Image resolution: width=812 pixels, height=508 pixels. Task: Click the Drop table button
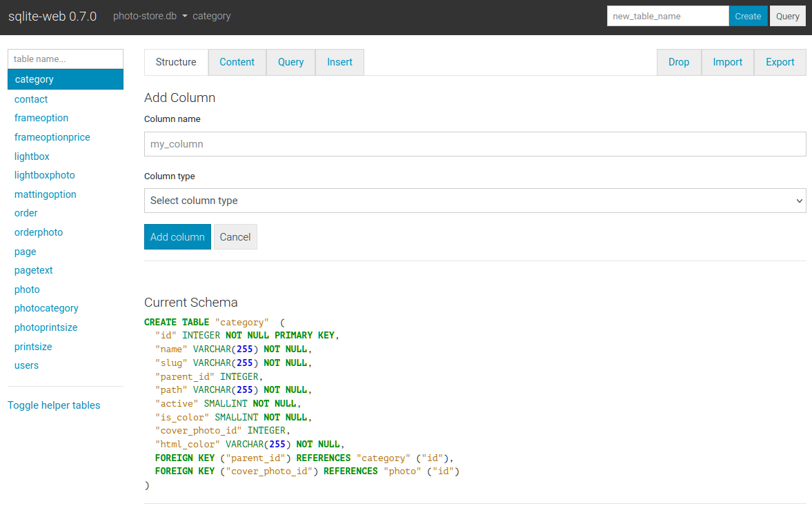pyautogui.click(x=678, y=62)
